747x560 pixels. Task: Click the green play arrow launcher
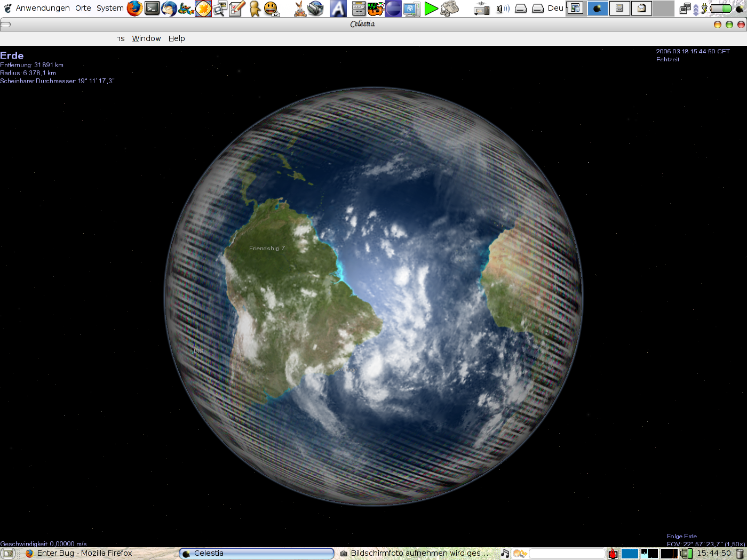[431, 9]
